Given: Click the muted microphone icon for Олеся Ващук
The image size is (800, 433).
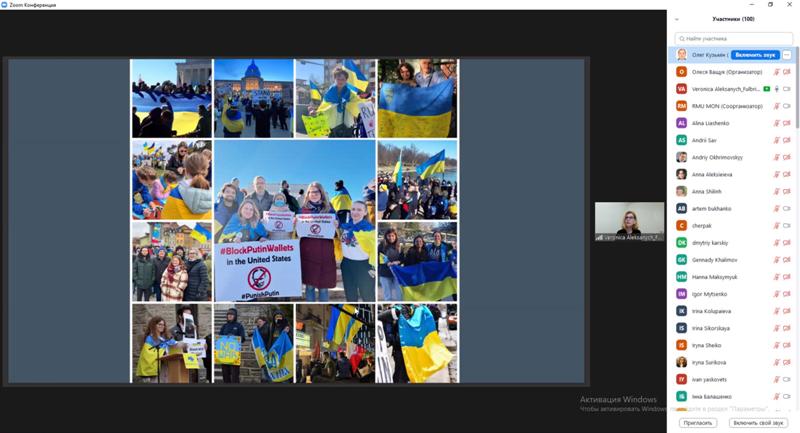Looking at the screenshot, I should click(777, 72).
